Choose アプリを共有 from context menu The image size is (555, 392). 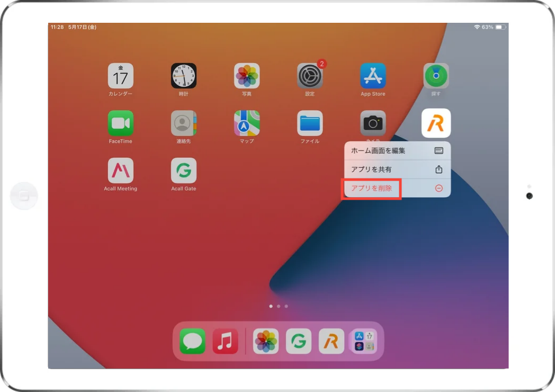(x=398, y=170)
